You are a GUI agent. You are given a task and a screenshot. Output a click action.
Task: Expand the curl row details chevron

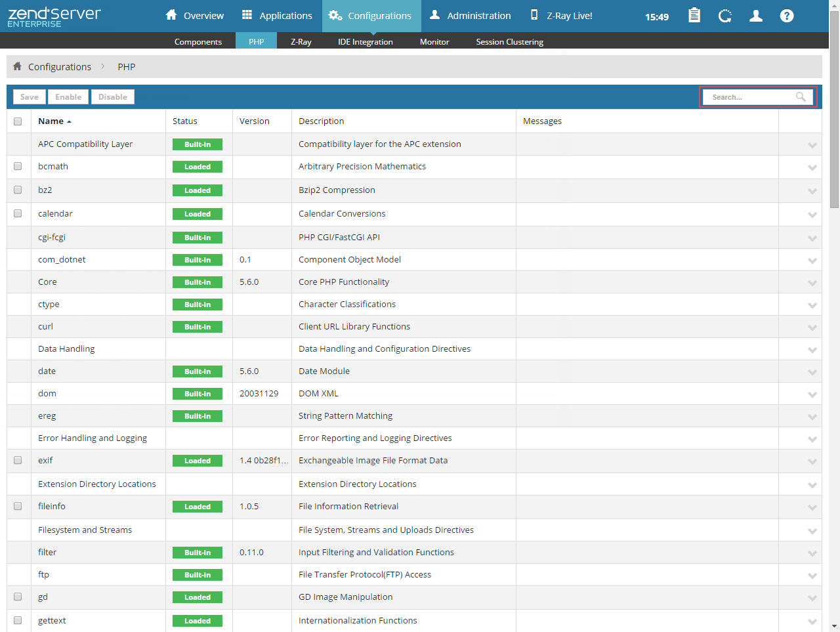pos(812,327)
